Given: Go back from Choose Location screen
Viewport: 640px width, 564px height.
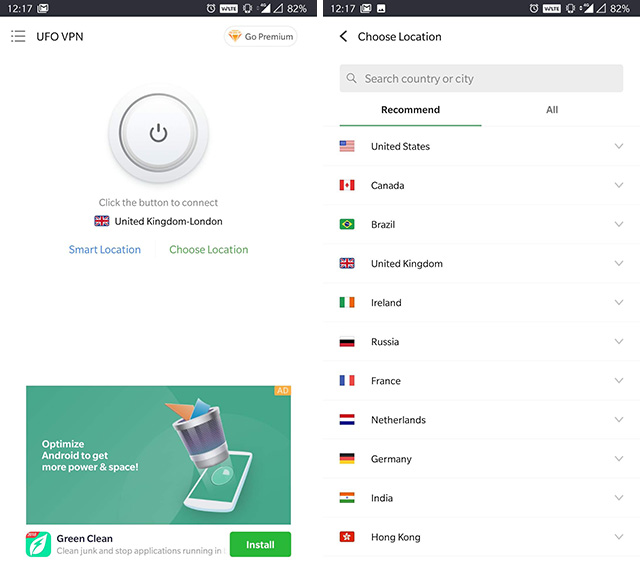Looking at the screenshot, I should (x=344, y=36).
